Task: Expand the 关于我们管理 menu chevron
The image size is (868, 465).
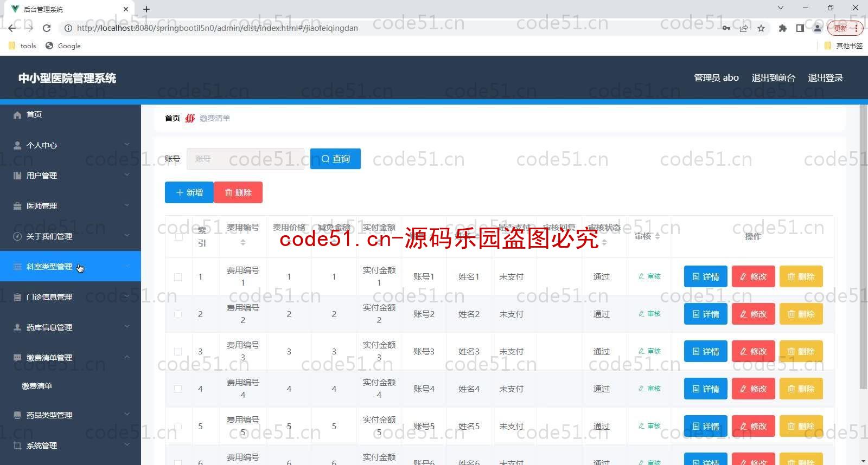Action: tap(127, 236)
